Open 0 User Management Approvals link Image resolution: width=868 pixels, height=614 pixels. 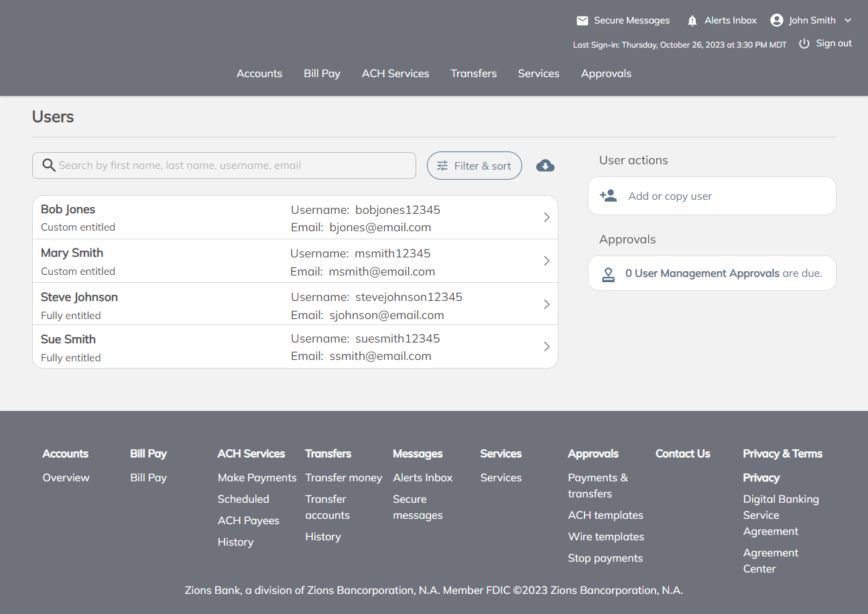[702, 273]
